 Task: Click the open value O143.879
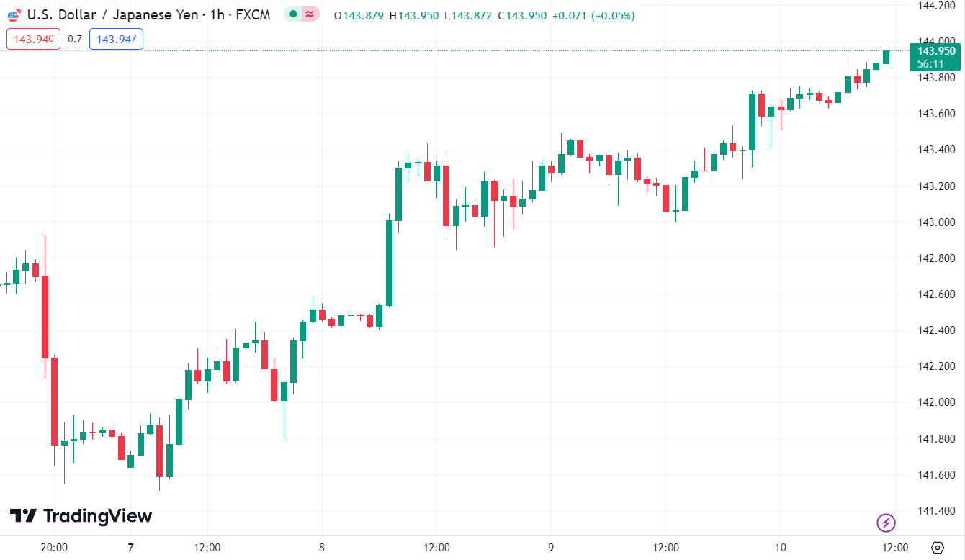click(x=359, y=15)
